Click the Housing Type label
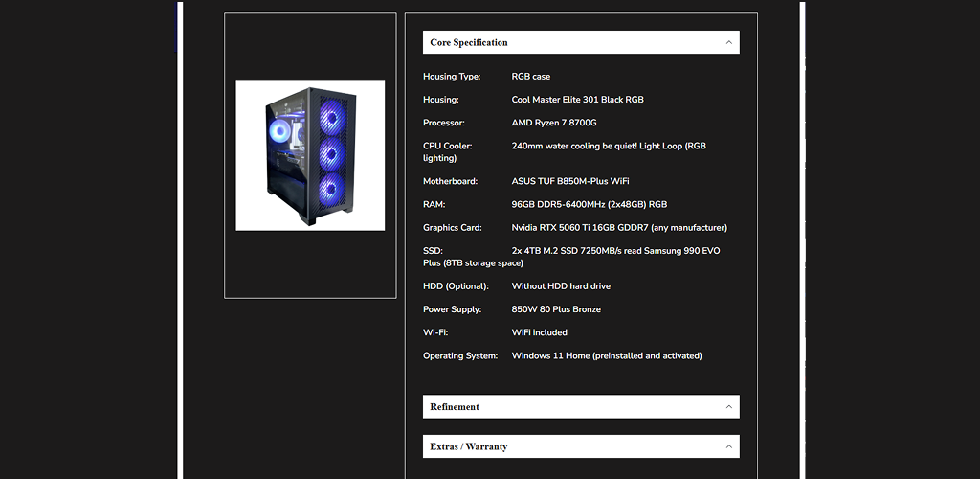Screen dimensions: 980x479 (x=452, y=77)
